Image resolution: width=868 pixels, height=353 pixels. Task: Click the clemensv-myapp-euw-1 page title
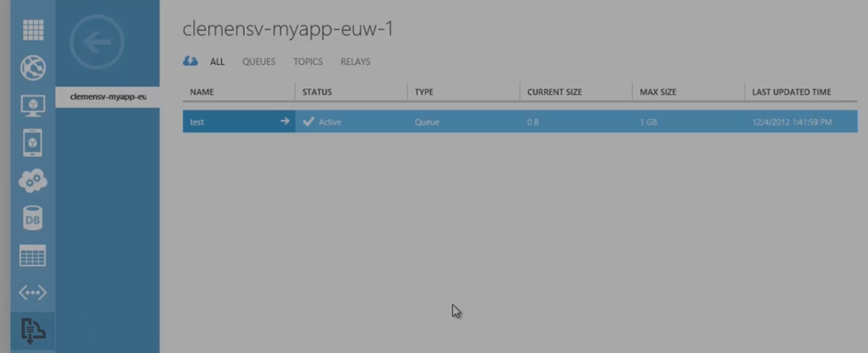(288, 30)
